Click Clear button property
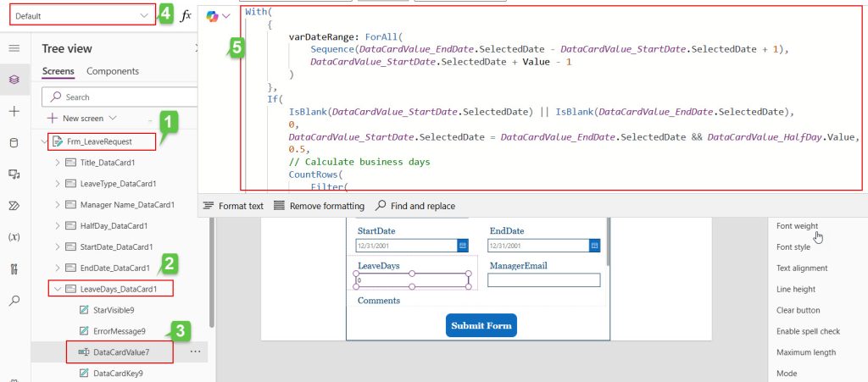 pyautogui.click(x=798, y=310)
